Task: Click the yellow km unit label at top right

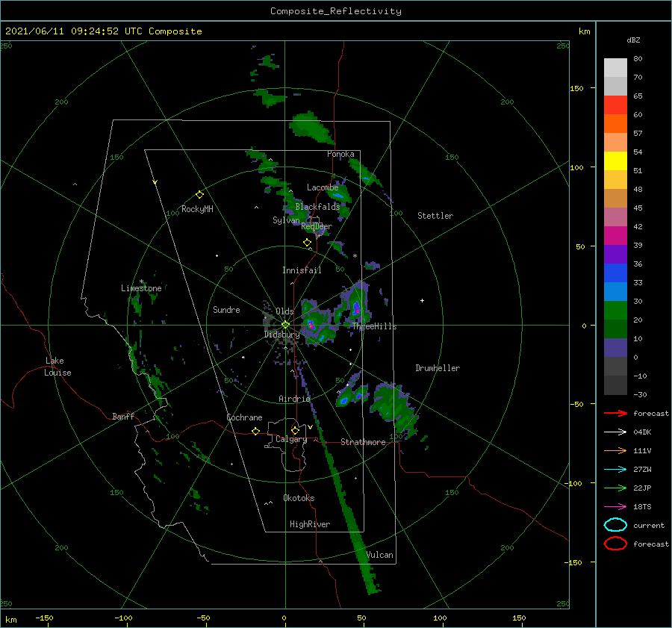Action: [x=584, y=31]
